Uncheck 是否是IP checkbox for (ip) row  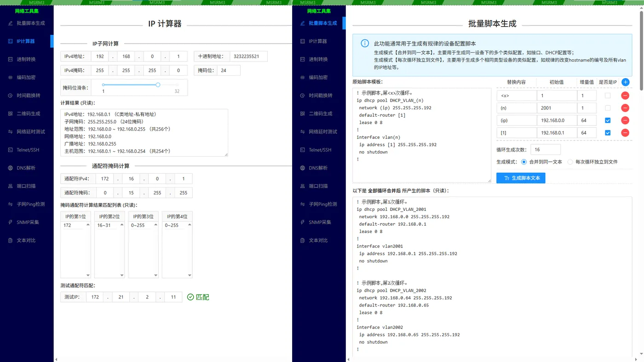(608, 120)
